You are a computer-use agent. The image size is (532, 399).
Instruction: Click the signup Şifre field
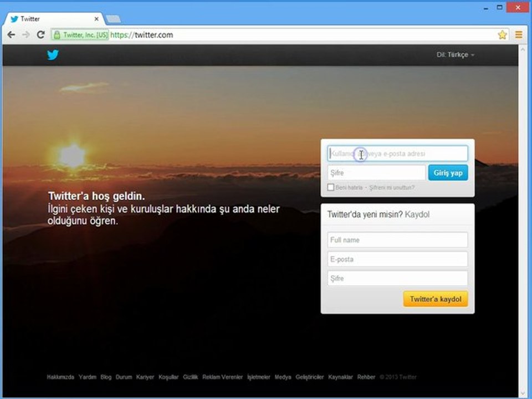point(398,279)
